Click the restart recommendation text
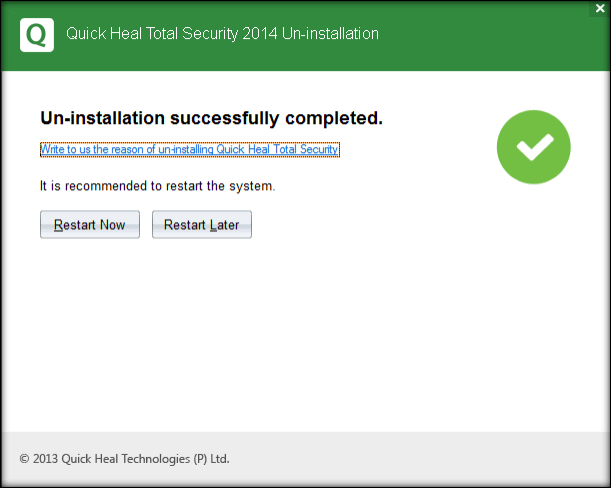This screenshot has width=611, height=488. [x=157, y=186]
